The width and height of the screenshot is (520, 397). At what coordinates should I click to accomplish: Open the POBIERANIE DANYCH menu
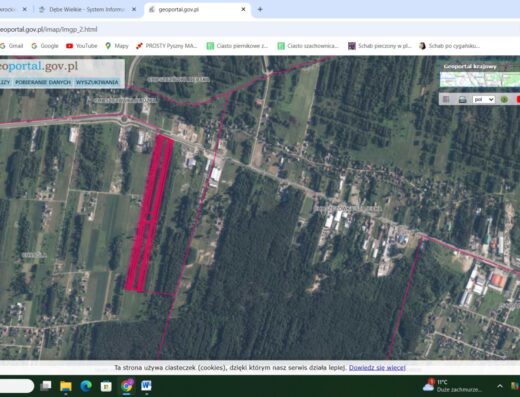[x=43, y=82]
